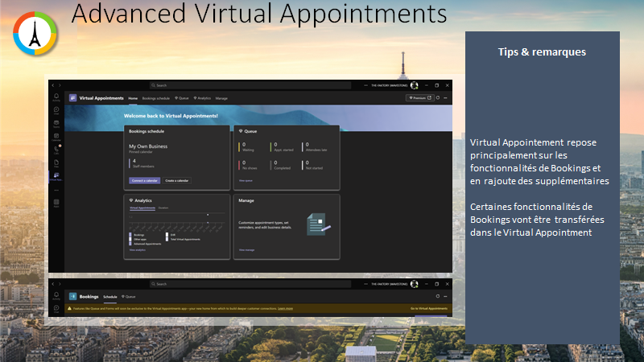Open Apps store icon in sidebar
Viewport: 644px width, 362px height.
56,203
